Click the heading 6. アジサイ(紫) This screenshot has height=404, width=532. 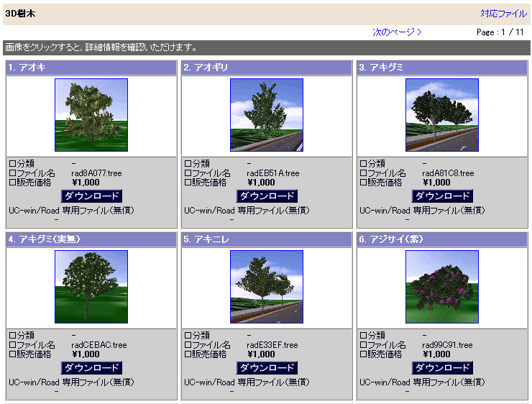tap(391, 239)
